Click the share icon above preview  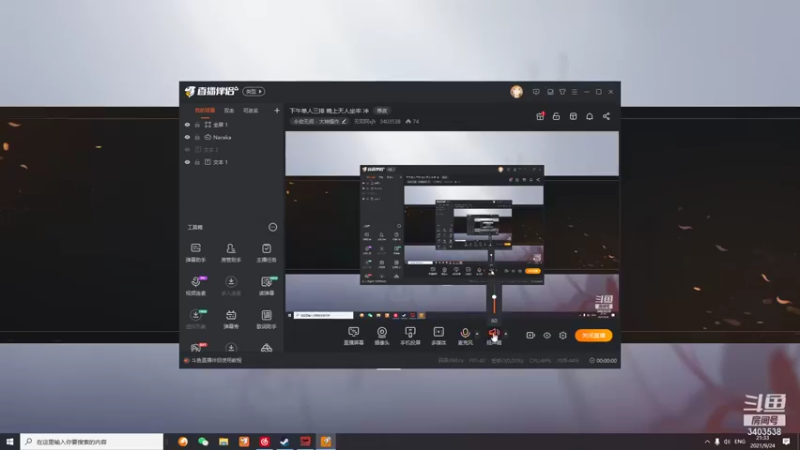tap(606, 116)
